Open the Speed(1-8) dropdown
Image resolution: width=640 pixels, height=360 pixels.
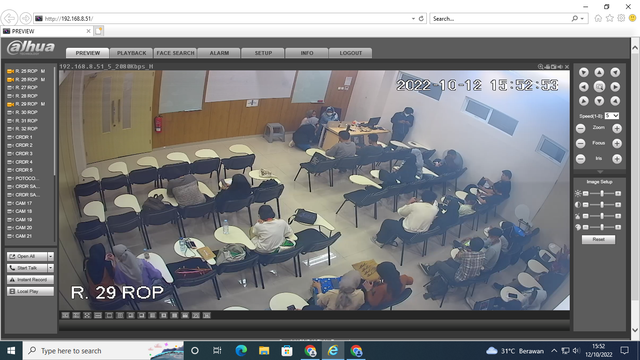612,116
